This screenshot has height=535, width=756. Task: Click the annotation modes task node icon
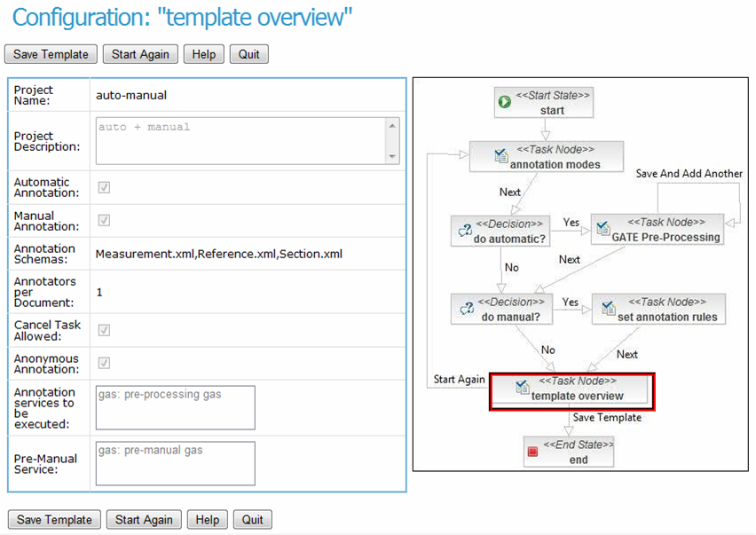click(501, 157)
